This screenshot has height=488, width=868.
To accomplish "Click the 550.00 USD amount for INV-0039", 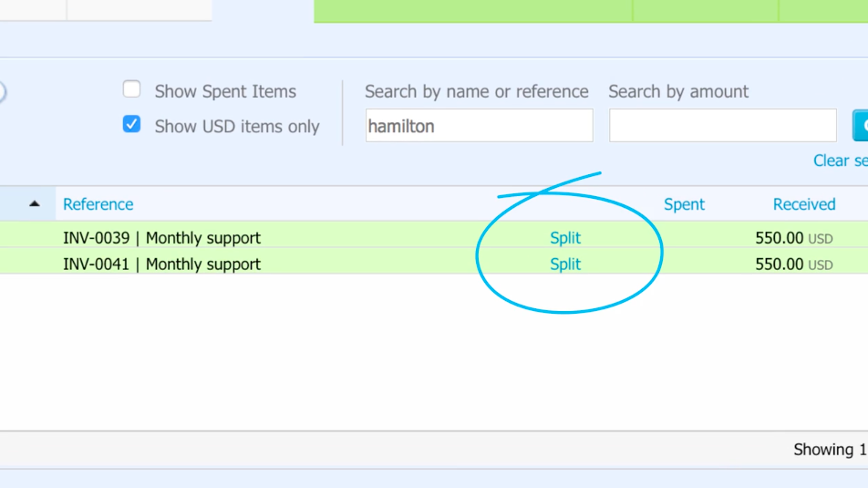I will tap(794, 238).
